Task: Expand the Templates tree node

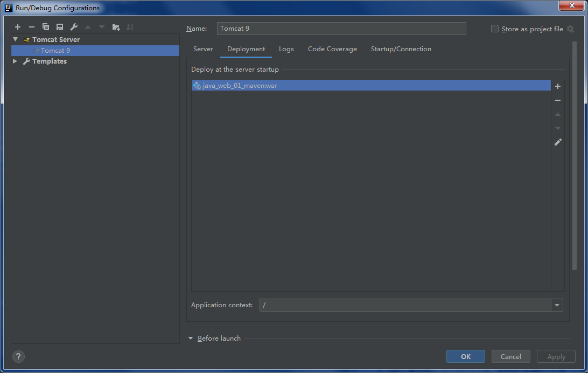Action: pos(16,61)
